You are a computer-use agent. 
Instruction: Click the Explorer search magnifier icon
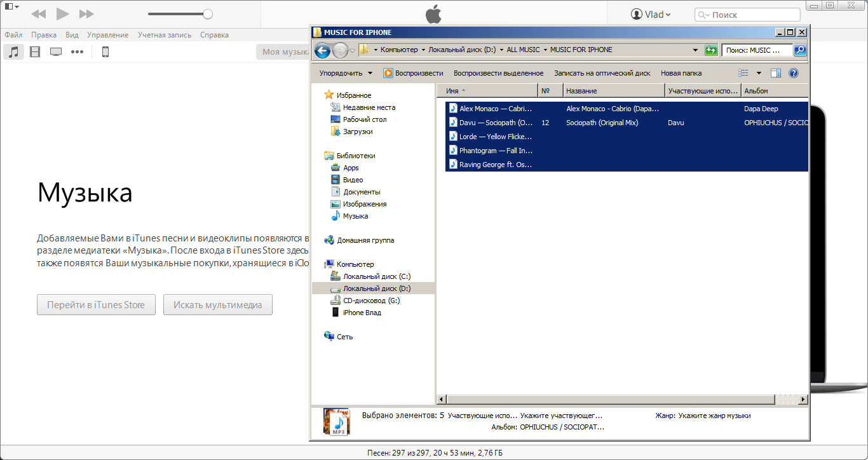point(800,50)
